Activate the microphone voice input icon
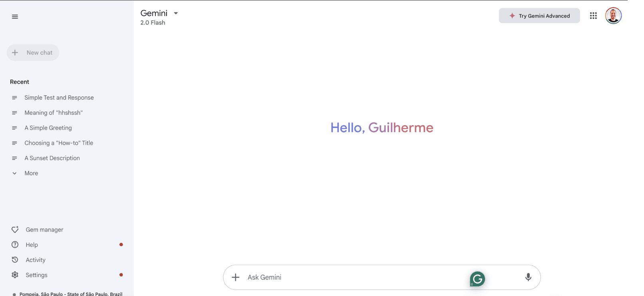 click(x=528, y=277)
